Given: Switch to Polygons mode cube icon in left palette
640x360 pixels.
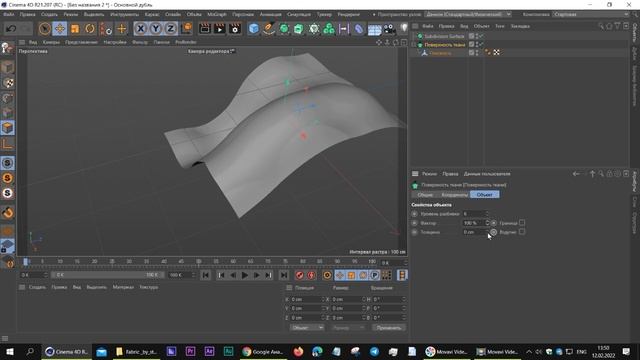Looking at the screenshot, I should click(7, 128).
